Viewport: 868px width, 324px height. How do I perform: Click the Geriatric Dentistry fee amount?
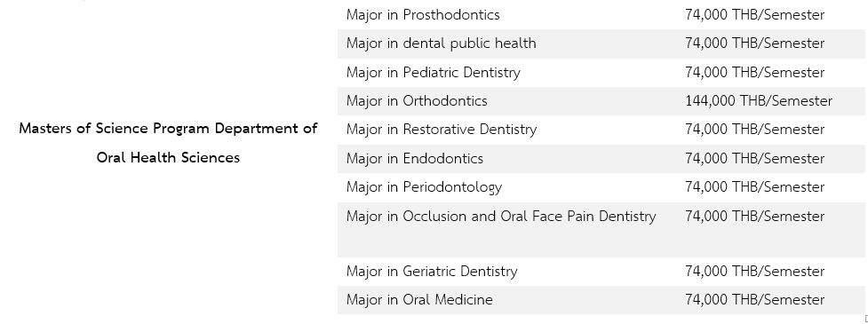pos(755,272)
